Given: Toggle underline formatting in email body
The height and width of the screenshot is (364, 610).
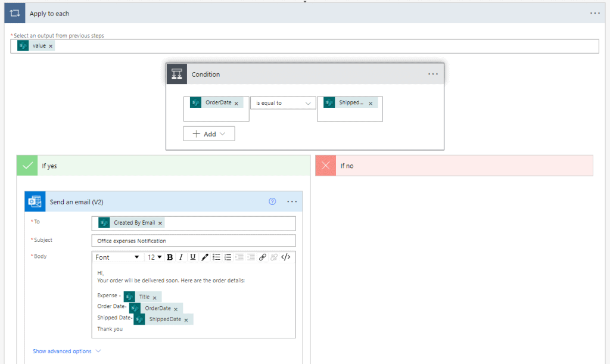Looking at the screenshot, I should coord(192,257).
